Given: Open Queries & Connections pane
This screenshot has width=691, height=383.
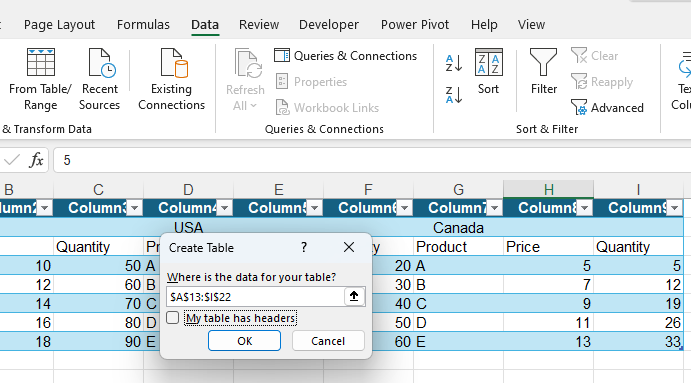Looking at the screenshot, I should click(x=346, y=56).
